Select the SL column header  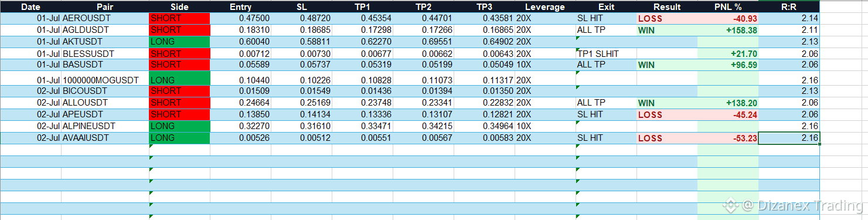pos(301,7)
